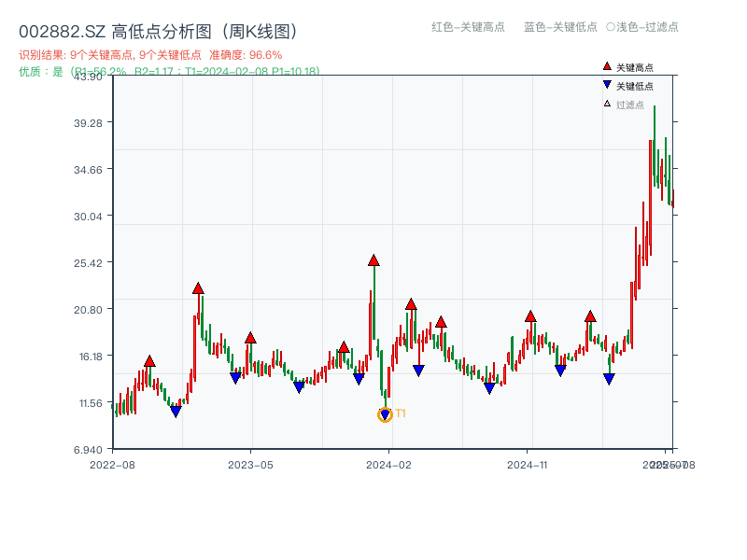The image size is (747, 560).
Task: Click the 2024-11 date axis label
Action: point(528,465)
